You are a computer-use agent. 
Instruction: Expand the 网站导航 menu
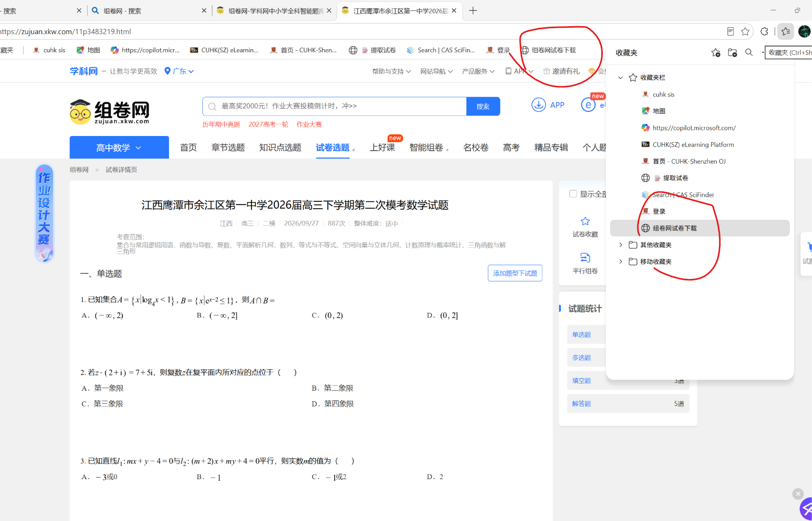[437, 71]
